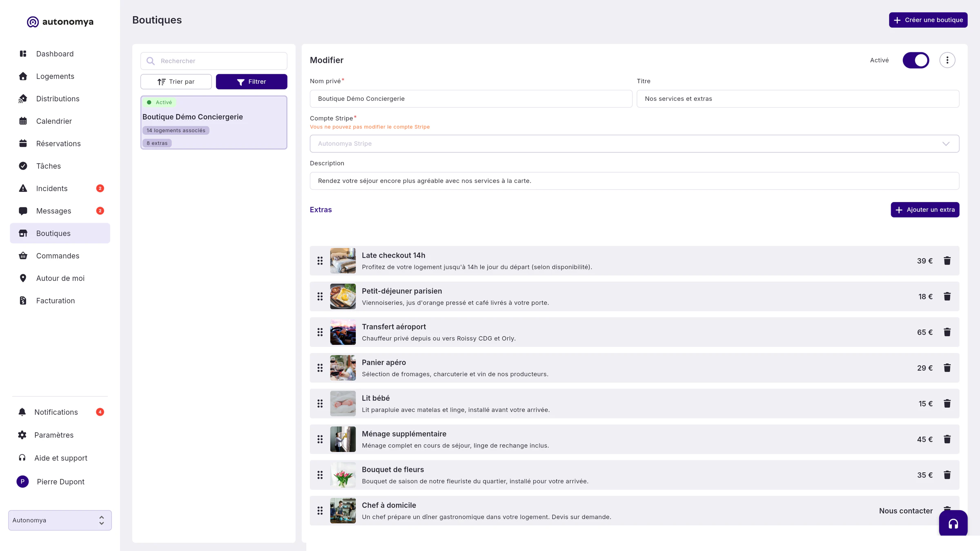Expand the Compte Stripe dropdown
This screenshot has width=980, height=551.
click(x=634, y=144)
